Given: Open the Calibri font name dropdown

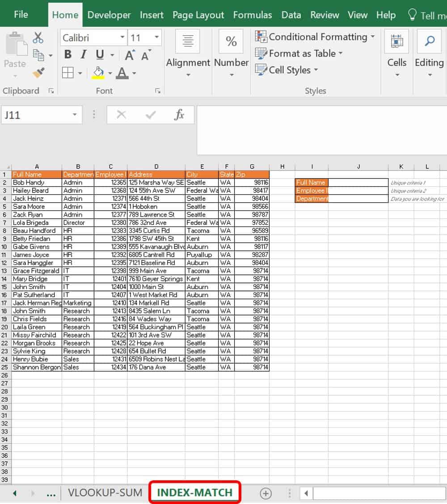Looking at the screenshot, I should pyautogui.click(x=122, y=38).
